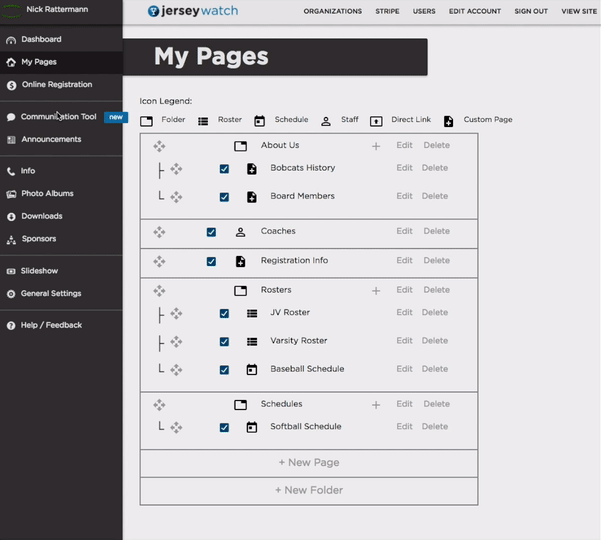The image size is (601, 540).
Task: Edit the Schedules folder
Action: [404, 404]
